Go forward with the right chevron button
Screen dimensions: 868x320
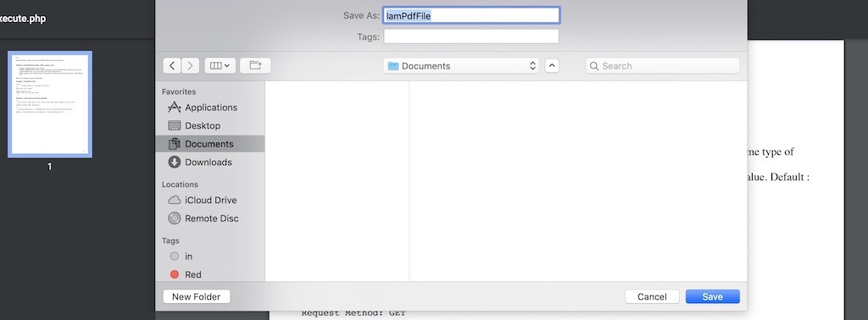tap(191, 66)
